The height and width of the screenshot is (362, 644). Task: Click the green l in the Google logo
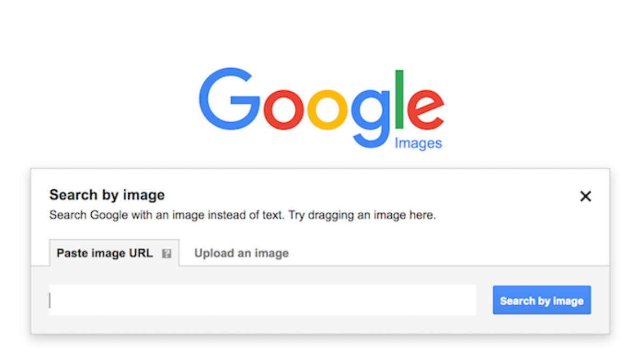pos(399,99)
